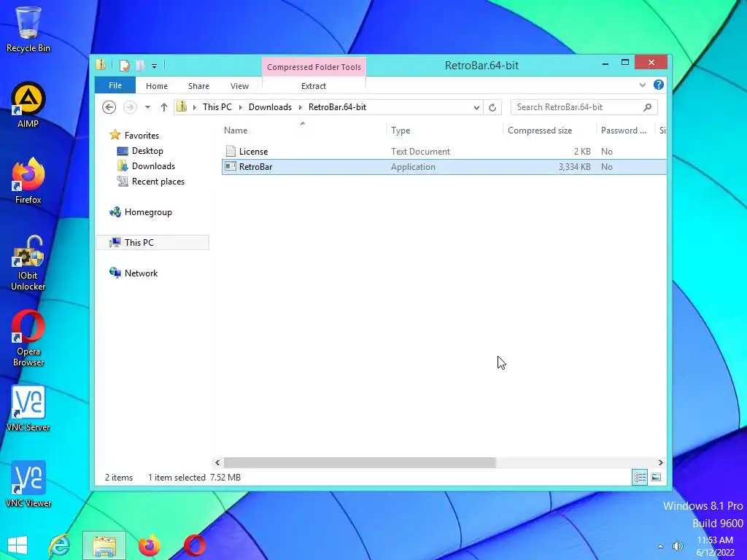
Task: Switch to Large icons view layout
Action: click(656, 477)
